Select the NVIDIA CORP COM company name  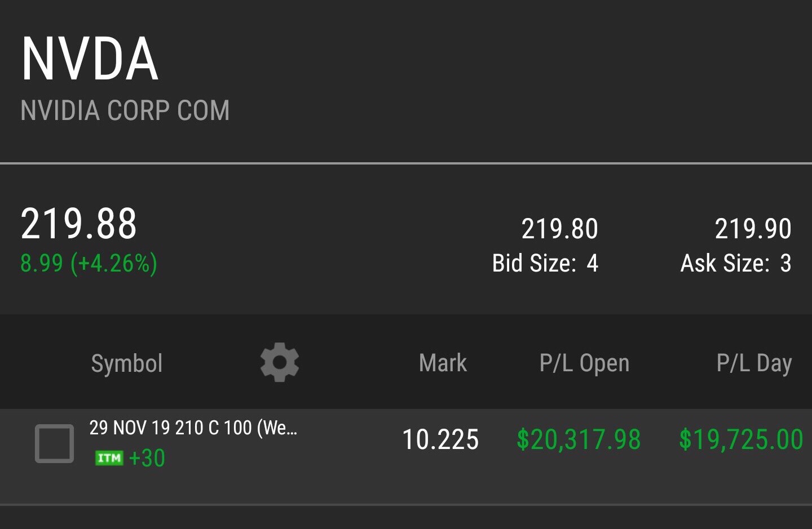pos(125,110)
